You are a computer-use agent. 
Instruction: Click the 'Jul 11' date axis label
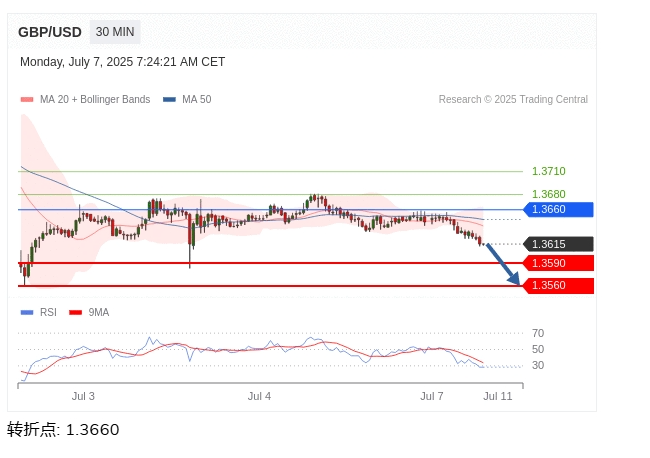[x=497, y=396]
